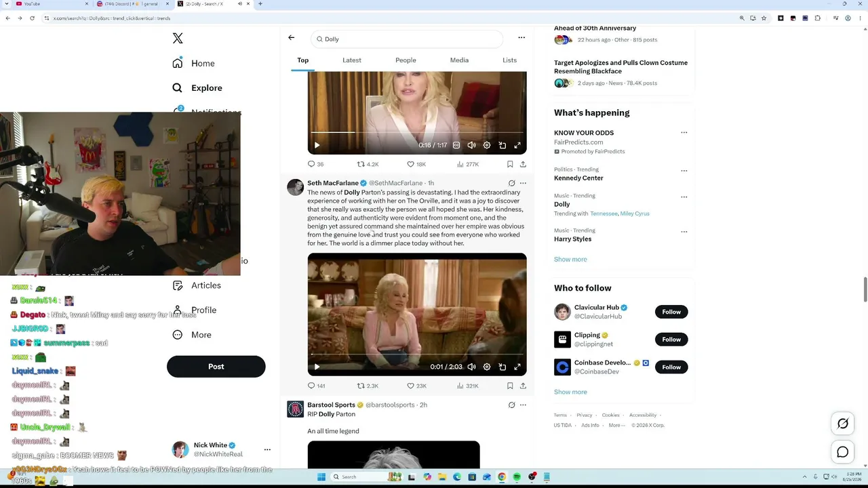This screenshot has width=868, height=488.
Task: Repost the post with 4.2K reposts
Action: (x=368, y=164)
